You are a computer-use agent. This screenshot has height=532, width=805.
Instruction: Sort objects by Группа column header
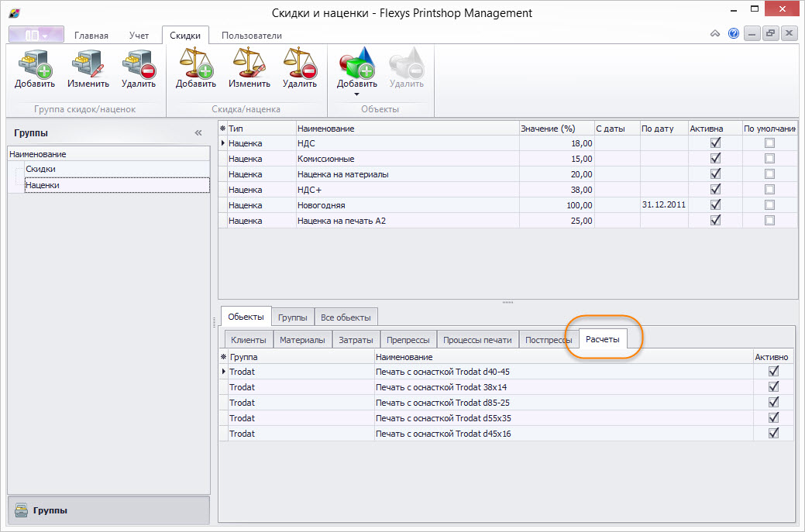301,356
